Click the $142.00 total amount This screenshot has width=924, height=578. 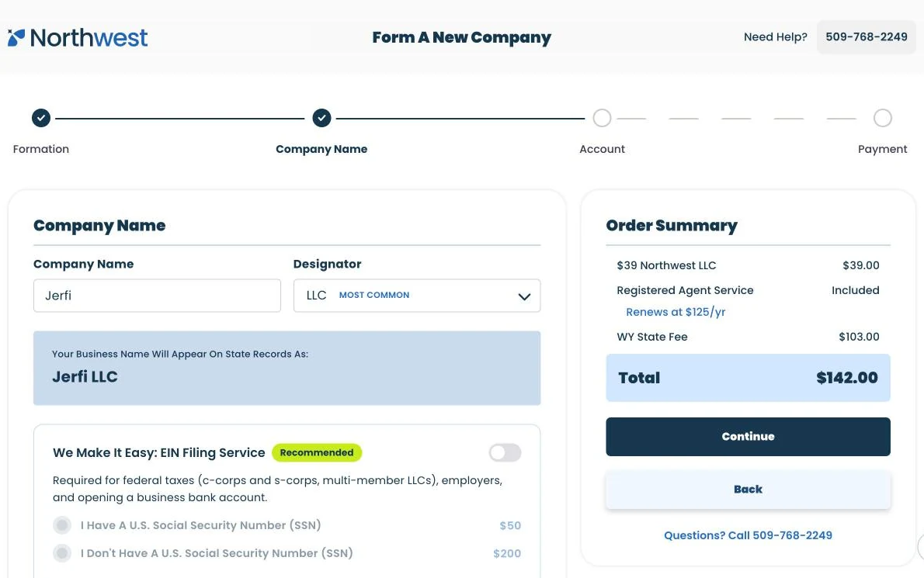pos(847,378)
